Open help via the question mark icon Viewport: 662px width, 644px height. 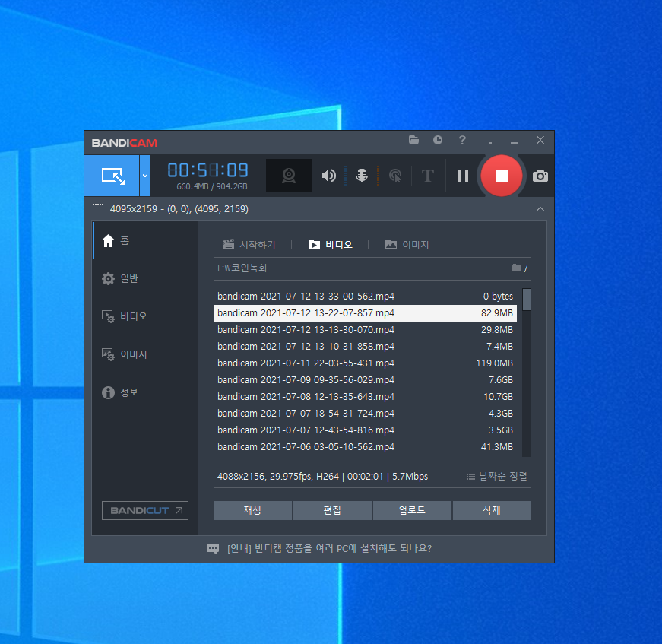pyautogui.click(x=462, y=140)
